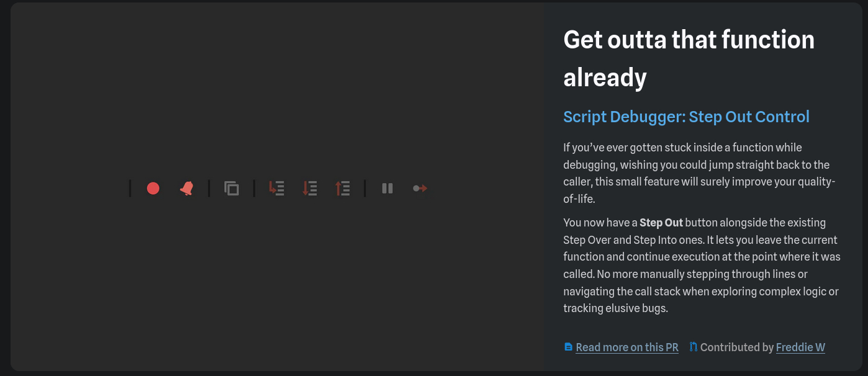The image size is (868, 376).
Task: Click the overlapping squares copy icon
Action: [x=232, y=188]
